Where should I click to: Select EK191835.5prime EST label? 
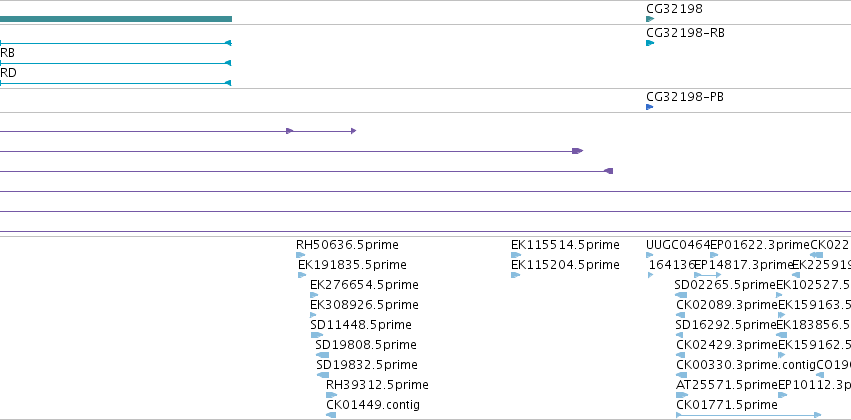(352, 265)
